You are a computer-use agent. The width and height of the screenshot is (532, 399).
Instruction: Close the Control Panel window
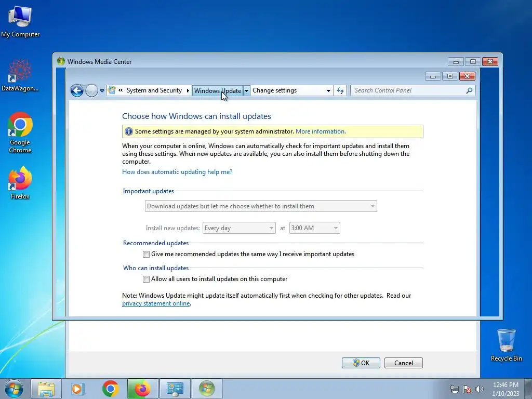[467, 76]
